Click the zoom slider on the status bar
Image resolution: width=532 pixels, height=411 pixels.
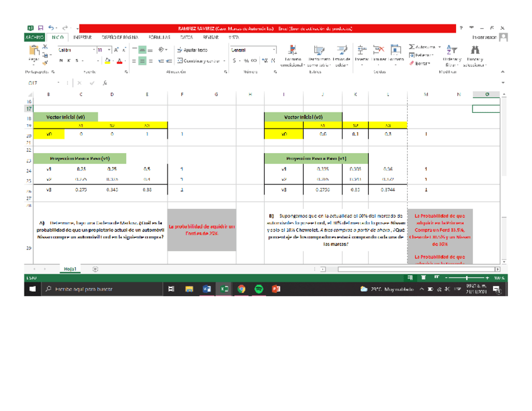coord(467,277)
